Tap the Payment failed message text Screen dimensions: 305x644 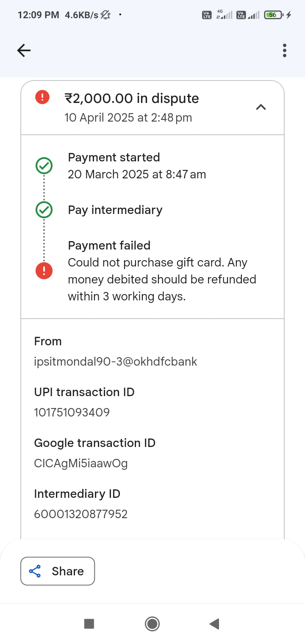(162, 279)
